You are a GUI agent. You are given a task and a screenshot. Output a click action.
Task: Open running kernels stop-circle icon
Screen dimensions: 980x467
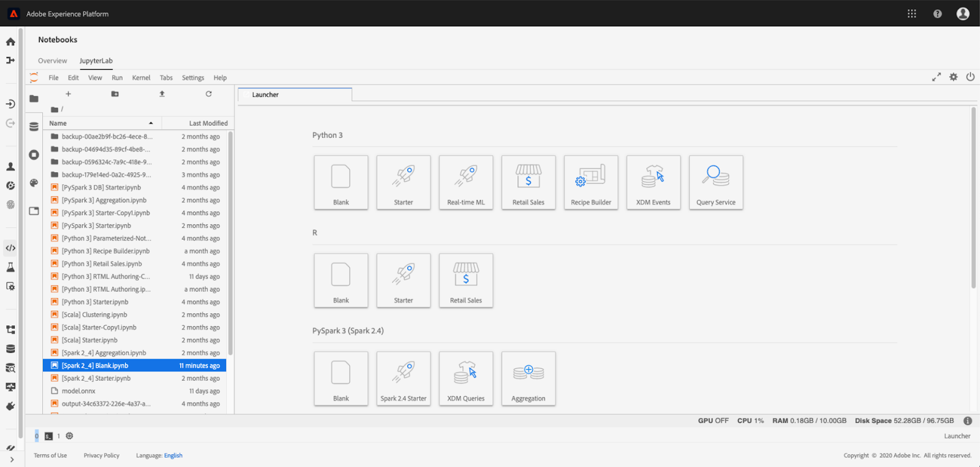[34, 155]
